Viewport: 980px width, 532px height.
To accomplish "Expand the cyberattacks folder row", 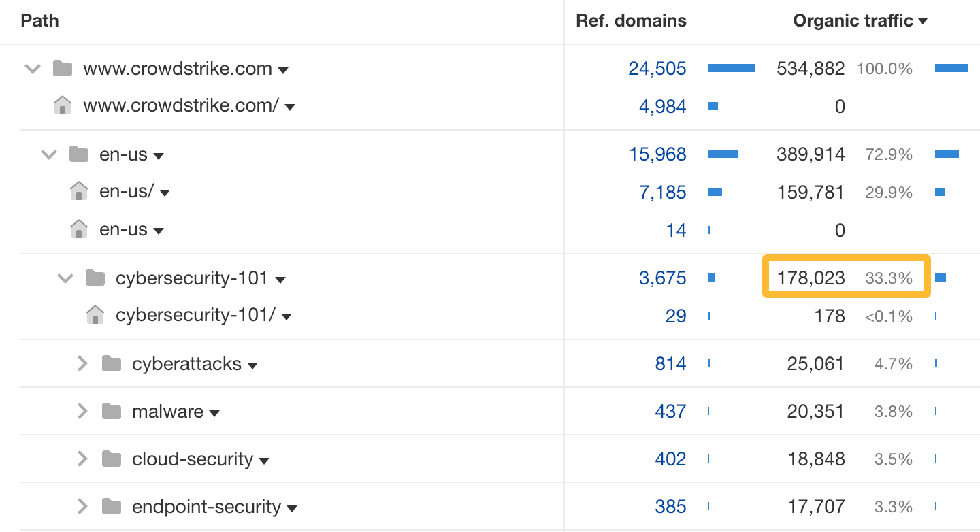I will (82, 363).
